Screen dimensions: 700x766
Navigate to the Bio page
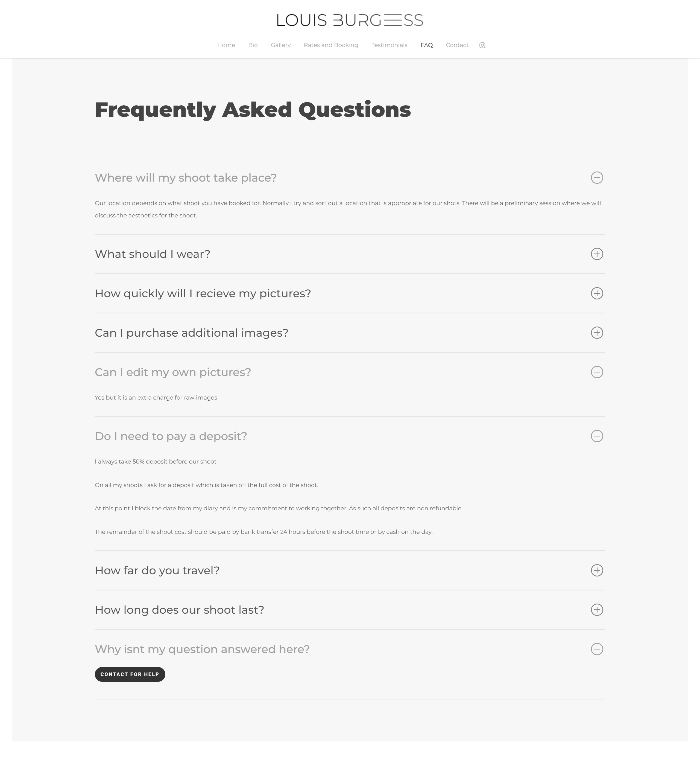(253, 45)
